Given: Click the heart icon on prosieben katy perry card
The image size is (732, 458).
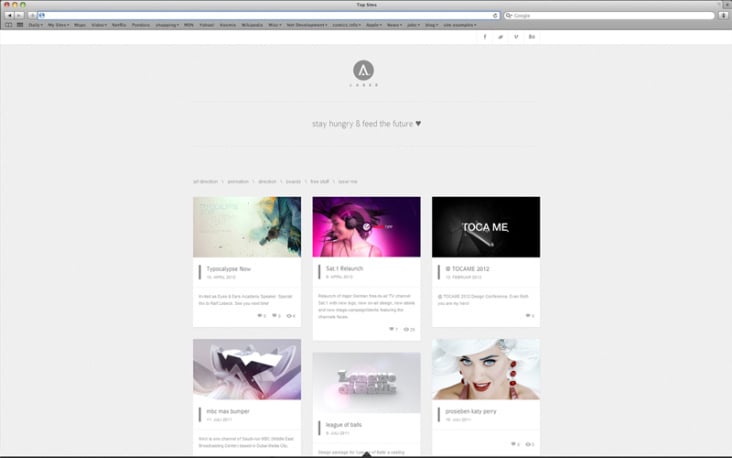Looking at the screenshot, I should pos(513,444).
